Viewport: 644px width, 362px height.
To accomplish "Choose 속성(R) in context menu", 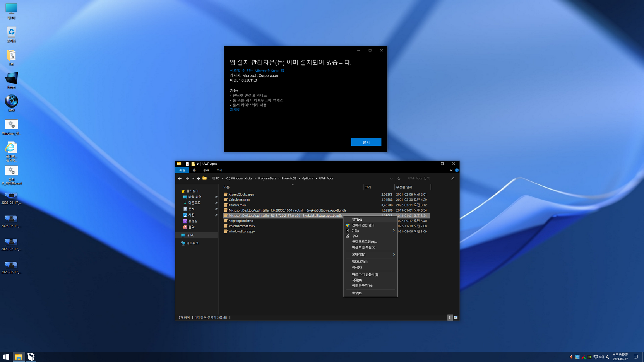I will point(370,293).
